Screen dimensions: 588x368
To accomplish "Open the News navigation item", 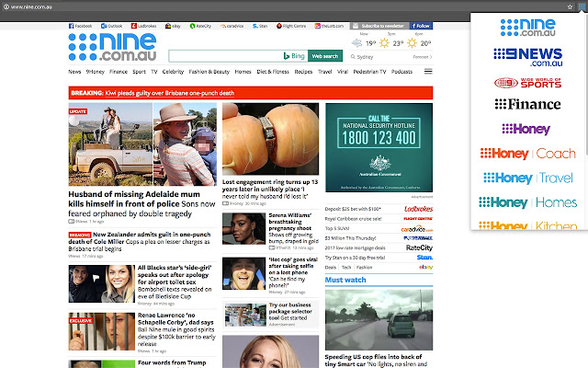I will click(x=74, y=72).
